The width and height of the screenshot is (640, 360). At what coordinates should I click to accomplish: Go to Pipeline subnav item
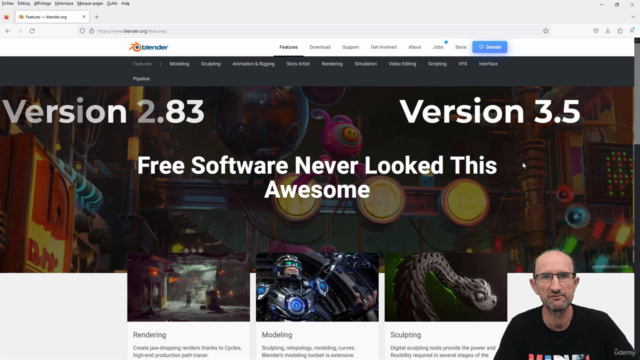141,79
